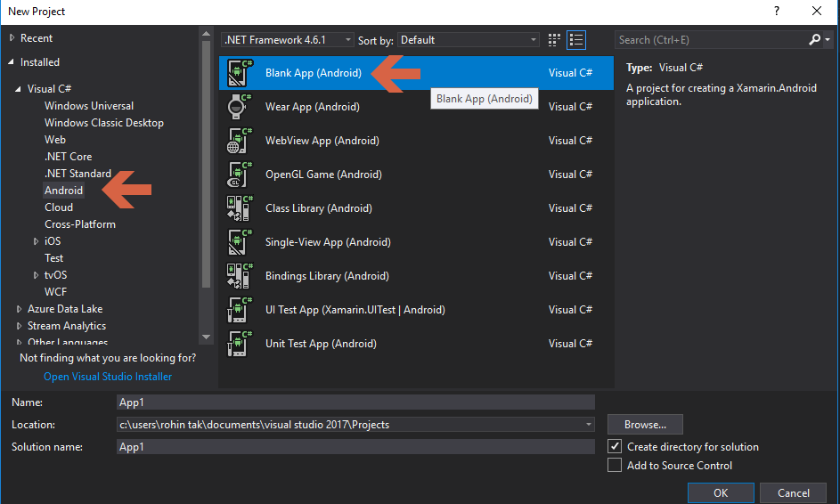Screen dimensions: 840x504
Task: Expand the Stream Analytics node
Action: 19,326
